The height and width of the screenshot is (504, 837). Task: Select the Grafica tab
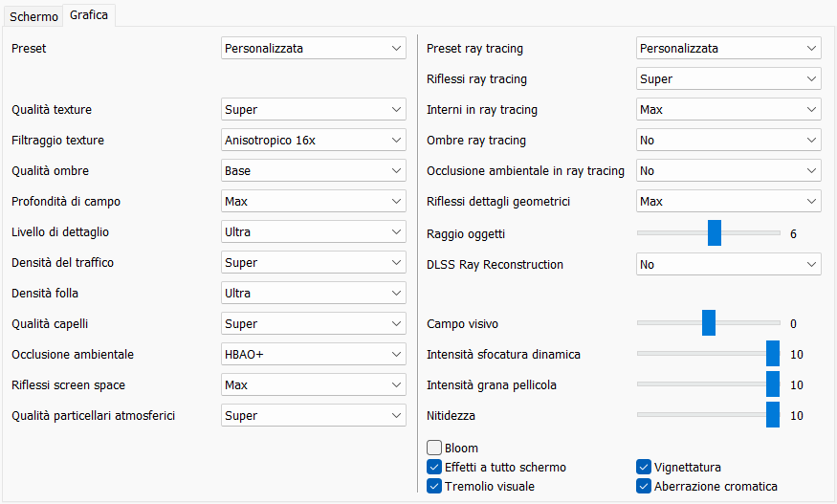tap(89, 15)
